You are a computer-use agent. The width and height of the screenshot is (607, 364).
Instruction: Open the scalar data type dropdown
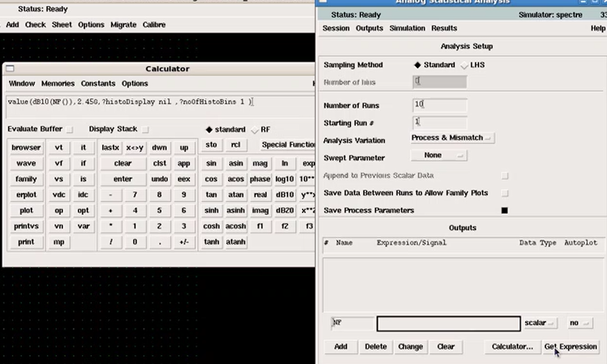[540, 323]
